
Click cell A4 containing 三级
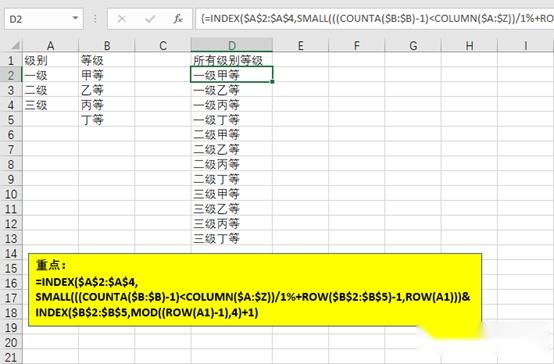[x=51, y=105]
